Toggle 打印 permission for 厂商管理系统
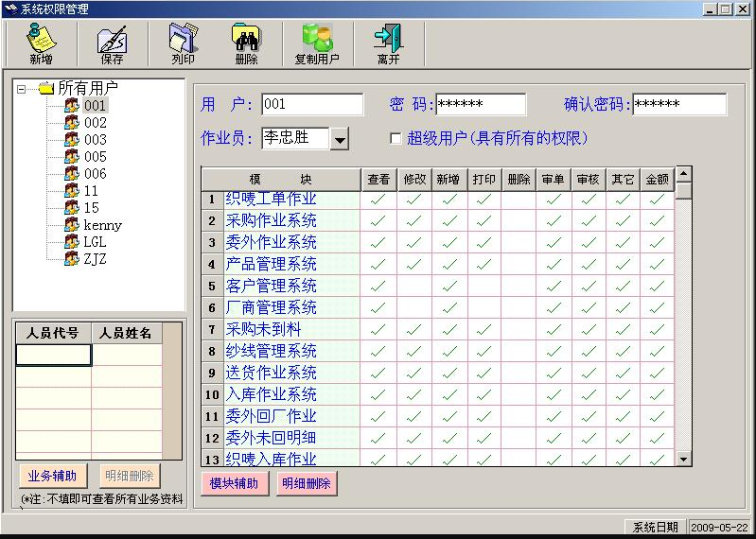This screenshot has width=756, height=539. coord(484,307)
